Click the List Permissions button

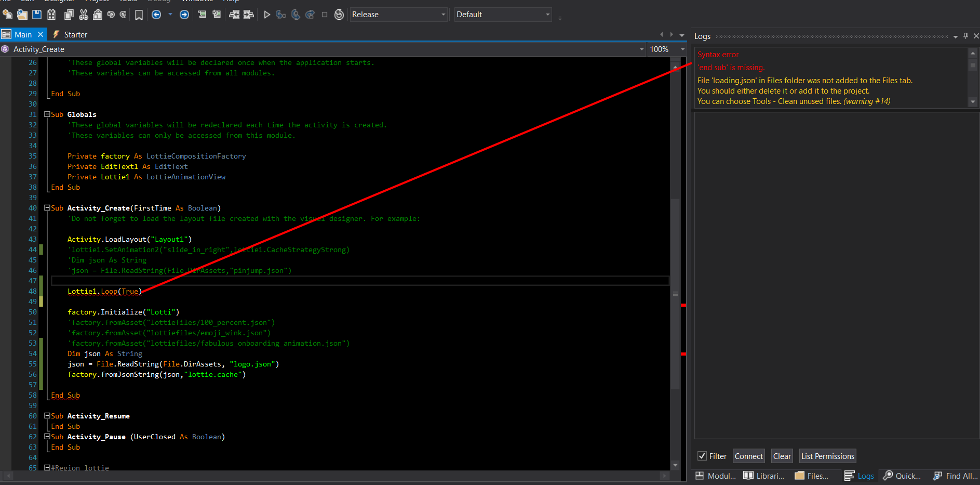pyautogui.click(x=827, y=456)
